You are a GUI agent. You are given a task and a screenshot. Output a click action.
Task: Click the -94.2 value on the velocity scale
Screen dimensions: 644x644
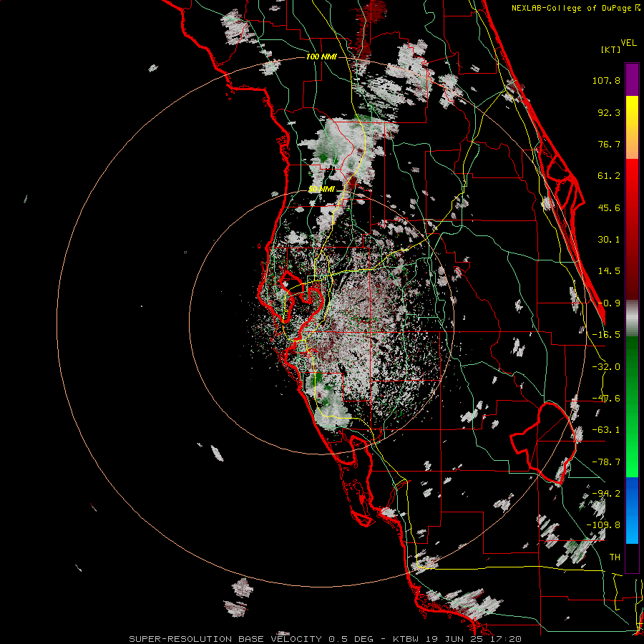(606, 494)
